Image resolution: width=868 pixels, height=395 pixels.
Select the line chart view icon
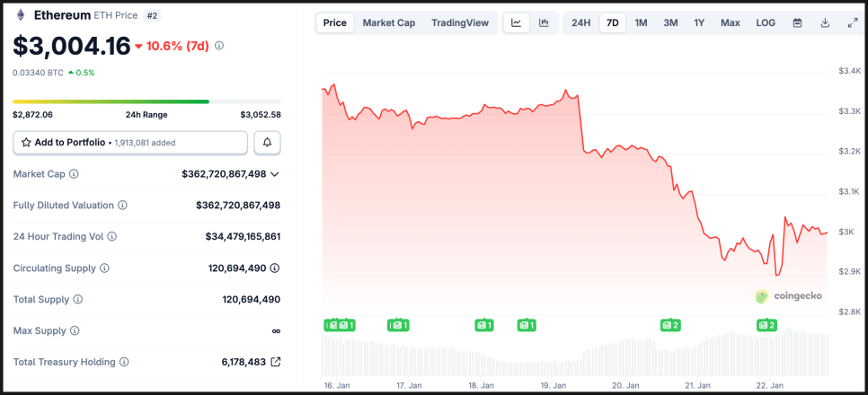(516, 23)
